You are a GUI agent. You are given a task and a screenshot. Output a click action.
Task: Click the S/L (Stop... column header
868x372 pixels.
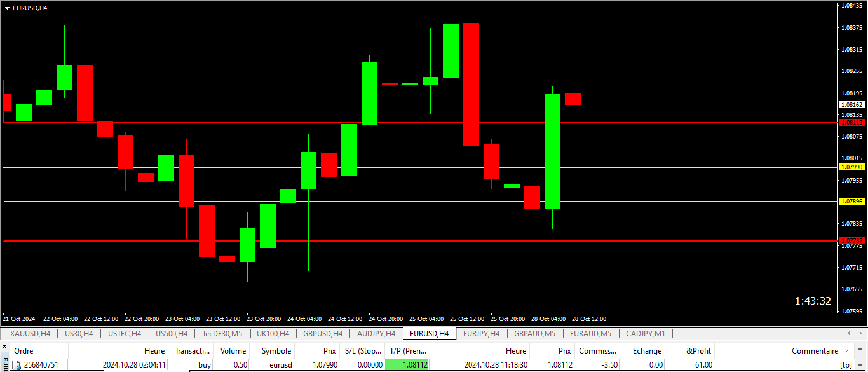[362, 351]
